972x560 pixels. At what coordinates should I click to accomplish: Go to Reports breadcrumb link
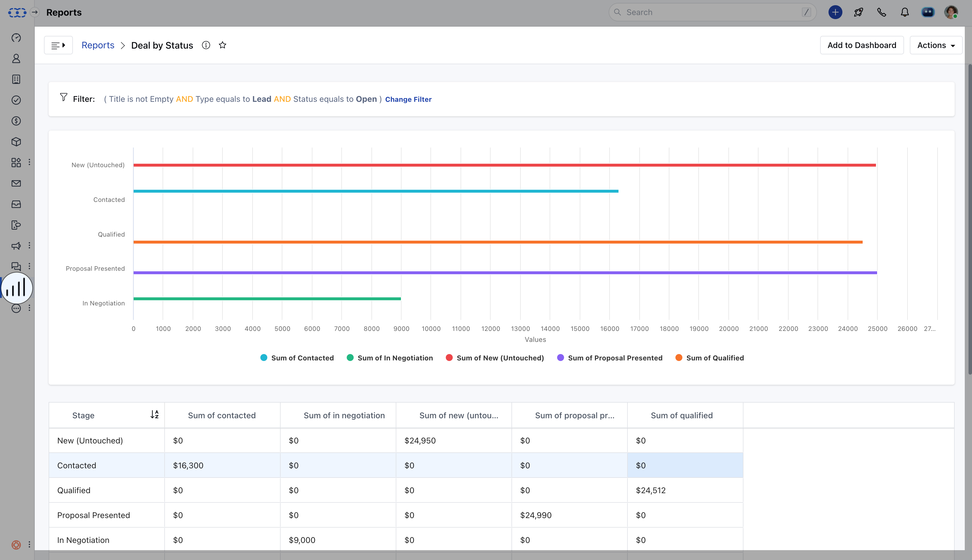pyautogui.click(x=98, y=45)
